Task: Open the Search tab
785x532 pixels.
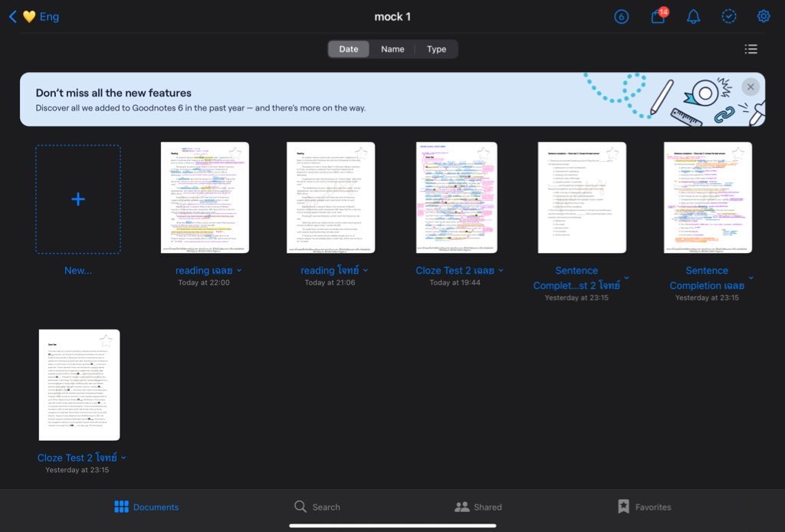Action: click(317, 507)
